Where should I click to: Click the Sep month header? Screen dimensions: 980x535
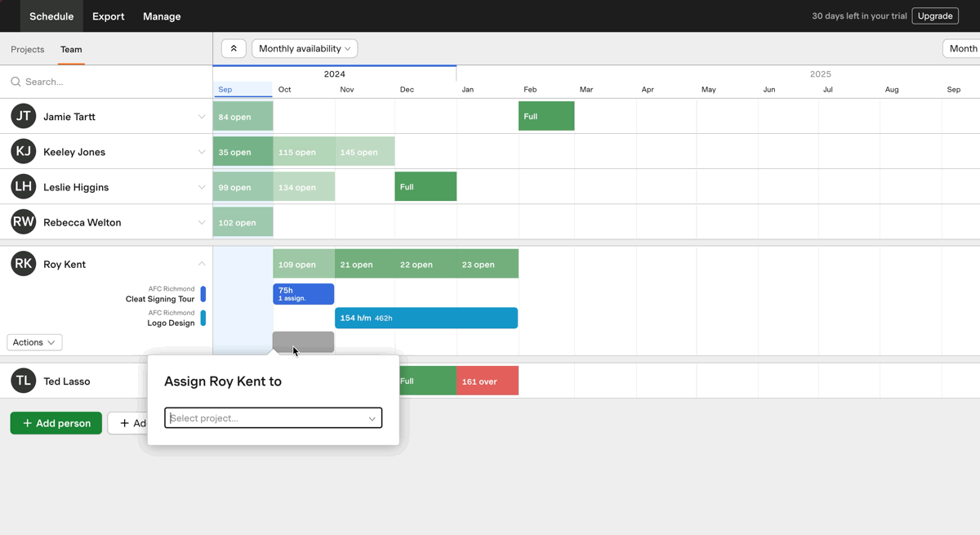click(225, 90)
